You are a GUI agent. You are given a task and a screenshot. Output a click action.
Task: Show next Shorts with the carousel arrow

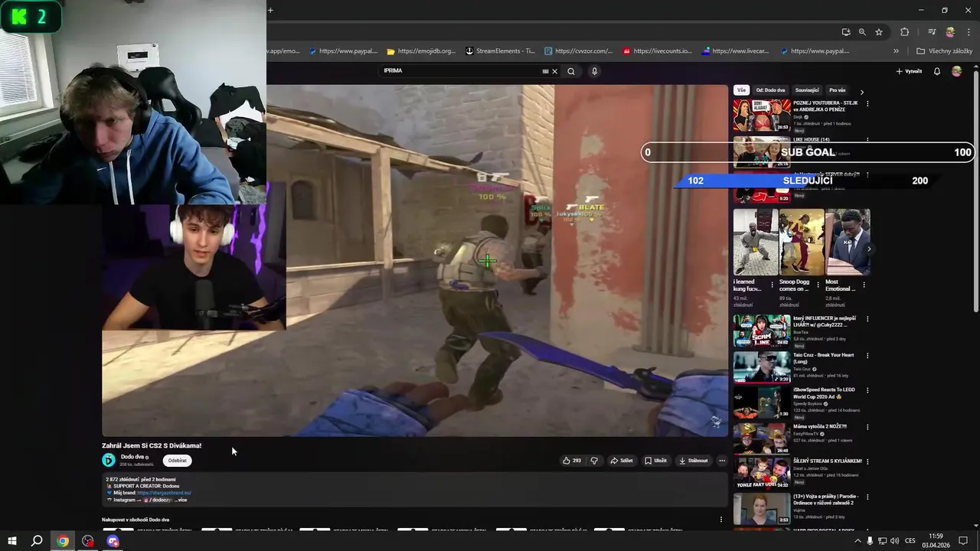(x=868, y=249)
